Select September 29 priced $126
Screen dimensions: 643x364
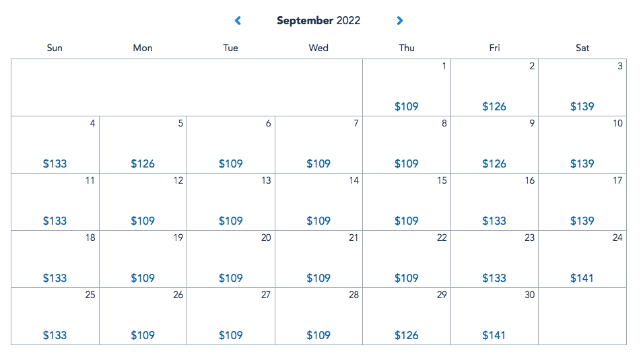pos(407,316)
